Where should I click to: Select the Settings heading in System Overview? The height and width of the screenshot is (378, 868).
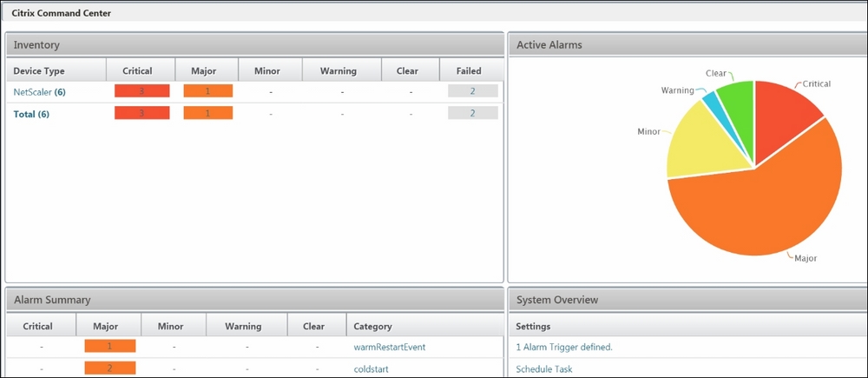point(533,327)
